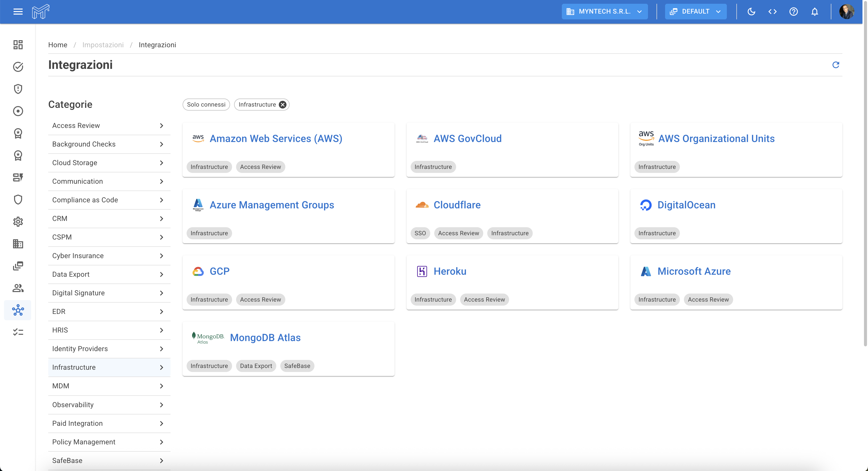Viewport: 868px width, 471px height.
Task: Remove the Infrastructure filter chip
Action: pos(283,105)
